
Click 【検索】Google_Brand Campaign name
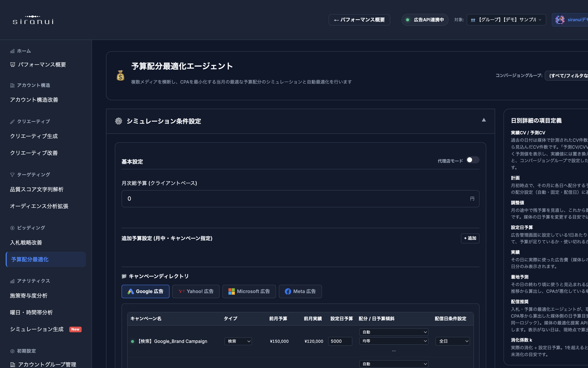[x=172, y=341]
